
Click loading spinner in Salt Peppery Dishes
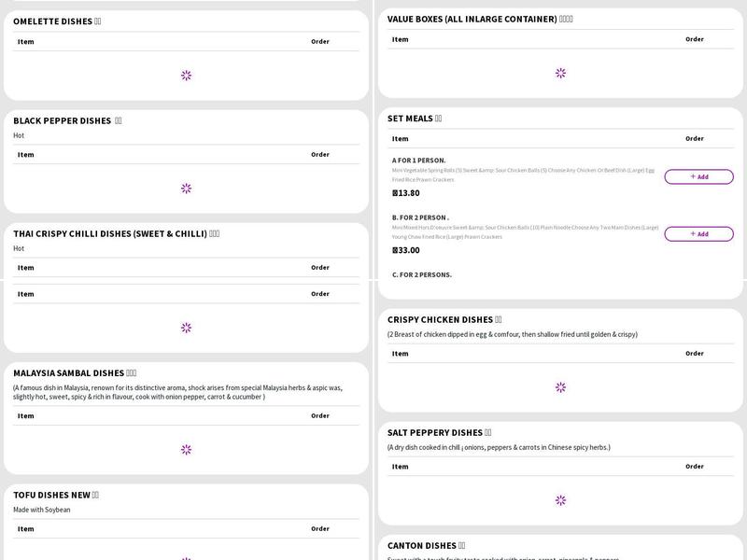click(x=560, y=500)
